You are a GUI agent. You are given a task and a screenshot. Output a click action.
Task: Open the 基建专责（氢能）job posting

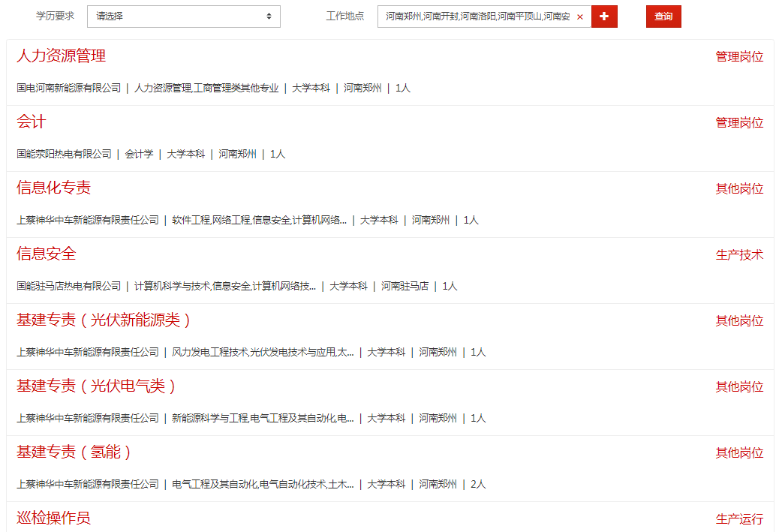pyautogui.click(x=74, y=452)
